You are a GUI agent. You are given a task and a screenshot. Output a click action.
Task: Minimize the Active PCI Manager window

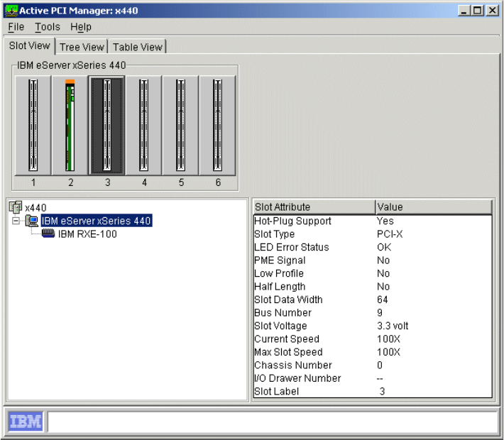[464, 11]
